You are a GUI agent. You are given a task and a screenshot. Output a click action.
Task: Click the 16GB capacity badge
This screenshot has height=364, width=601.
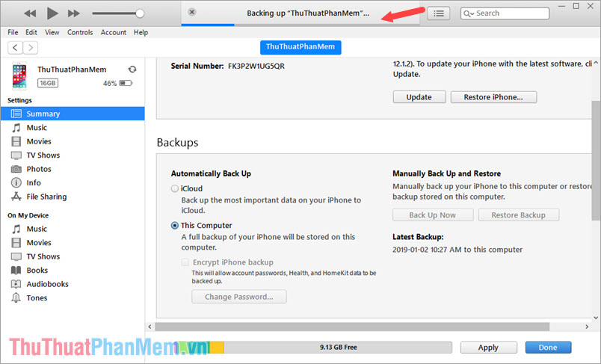tap(48, 83)
